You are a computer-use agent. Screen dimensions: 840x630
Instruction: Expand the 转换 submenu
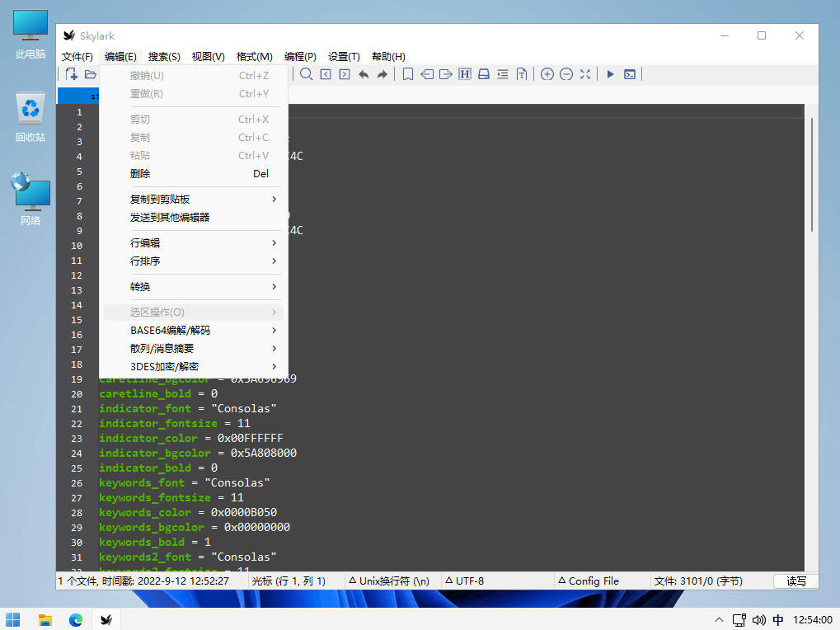[194, 287]
